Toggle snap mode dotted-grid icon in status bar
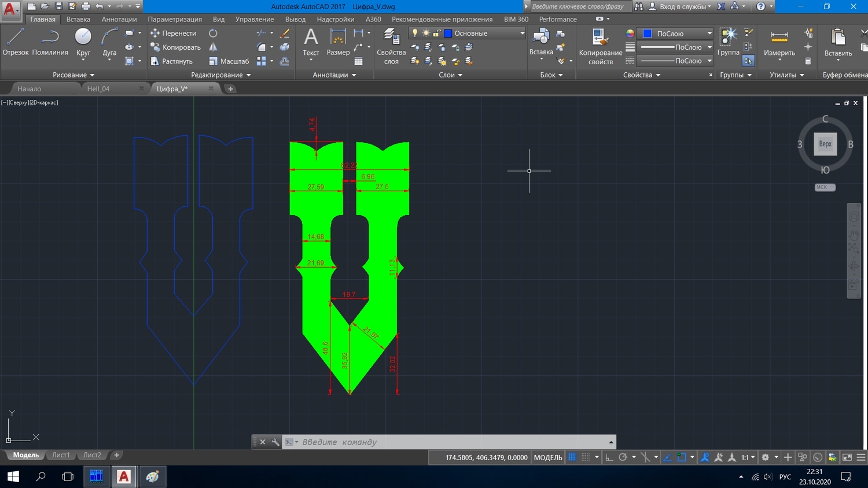Screen dimensions: 868x488 tap(586, 457)
